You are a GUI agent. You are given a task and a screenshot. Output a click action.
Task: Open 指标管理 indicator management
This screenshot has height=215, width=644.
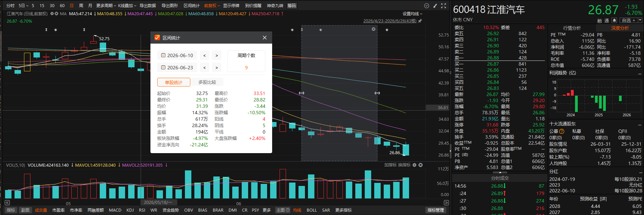436,210
